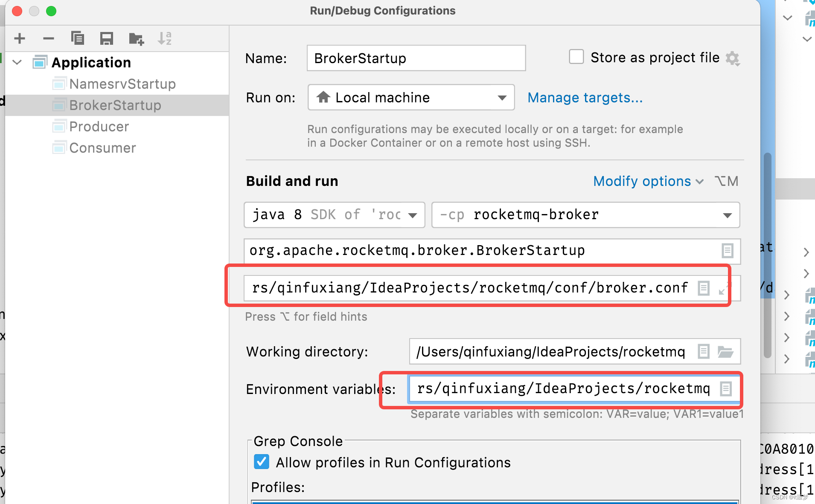Save configuration using the disk icon
The width and height of the screenshot is (815, 504).
click(x=107, y=39)
